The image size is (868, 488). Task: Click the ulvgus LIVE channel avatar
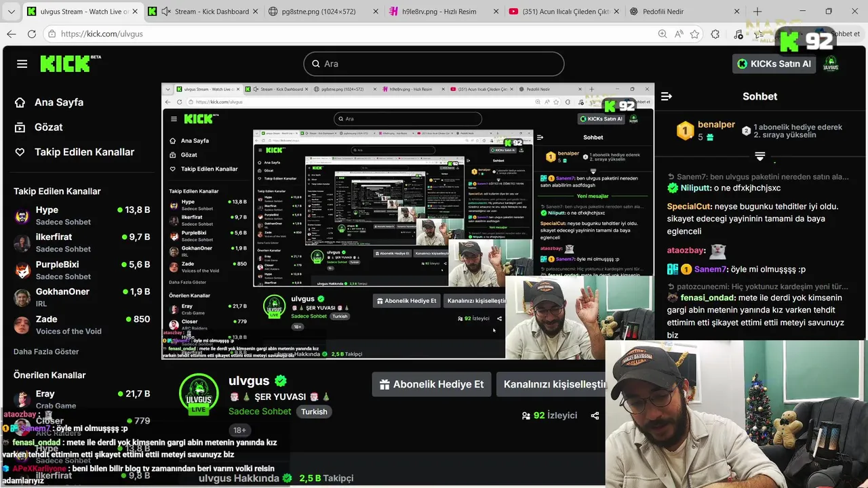tap(199, 393)
